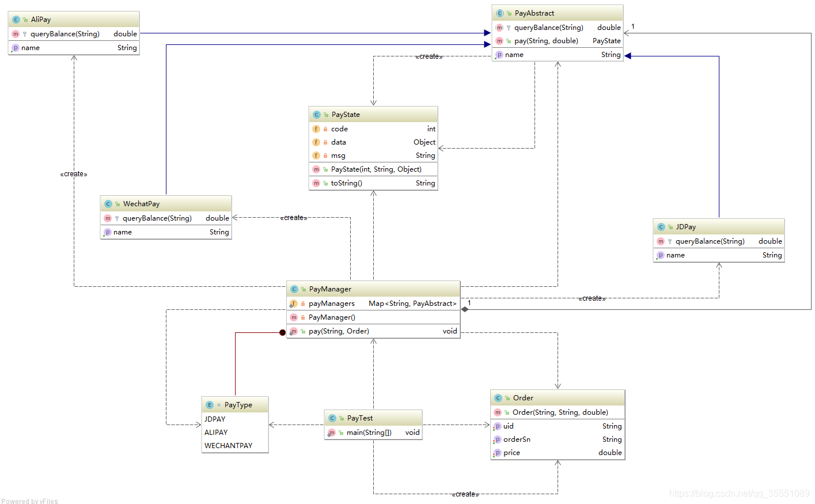
Task: Click the PayState class icon
Action: [317, 115]
